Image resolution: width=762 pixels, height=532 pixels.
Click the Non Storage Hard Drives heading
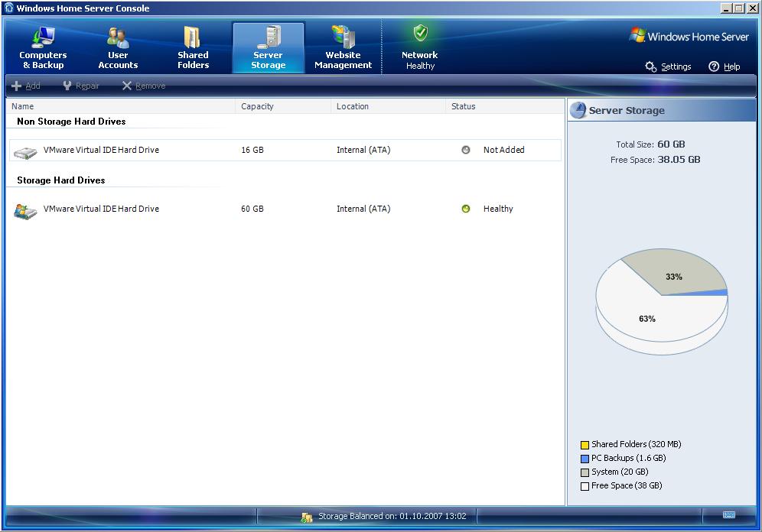click(71, 122)
